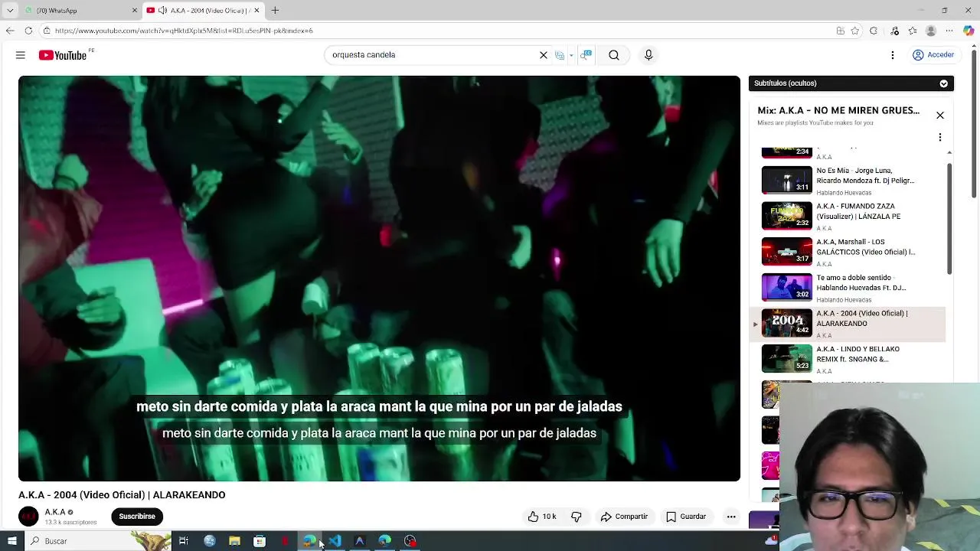Open the A.K.A channel name link
This screenshot has height=551, width=980.
(55, 512)
